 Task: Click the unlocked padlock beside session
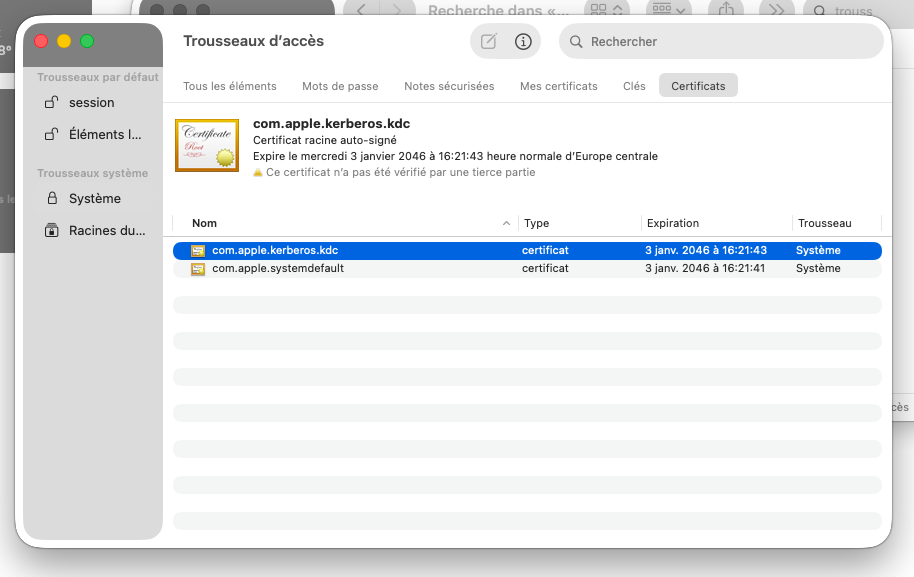51,103
